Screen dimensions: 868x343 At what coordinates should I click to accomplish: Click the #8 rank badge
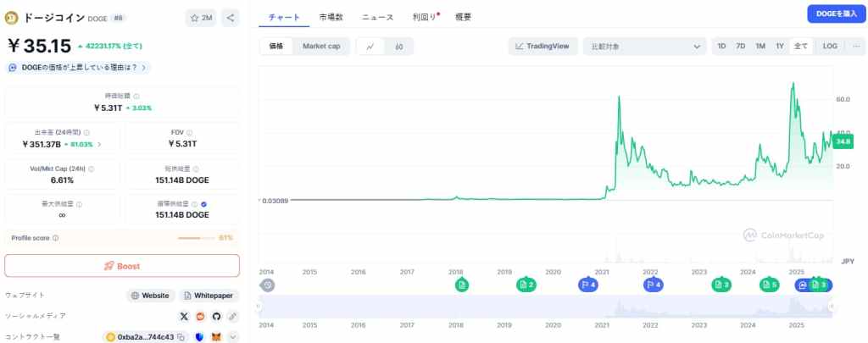119,19
